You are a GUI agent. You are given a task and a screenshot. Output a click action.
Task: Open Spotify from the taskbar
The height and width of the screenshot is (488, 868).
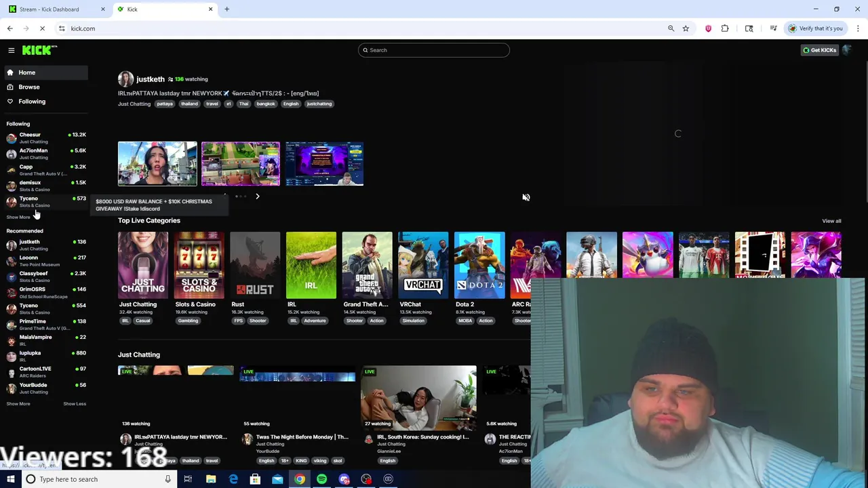point(321,479)
